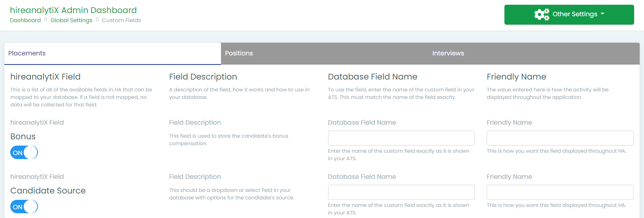Focus the Bonus Friendly Name input
The width and height of the screenshot is (644, 218).
tap(560, 138)
